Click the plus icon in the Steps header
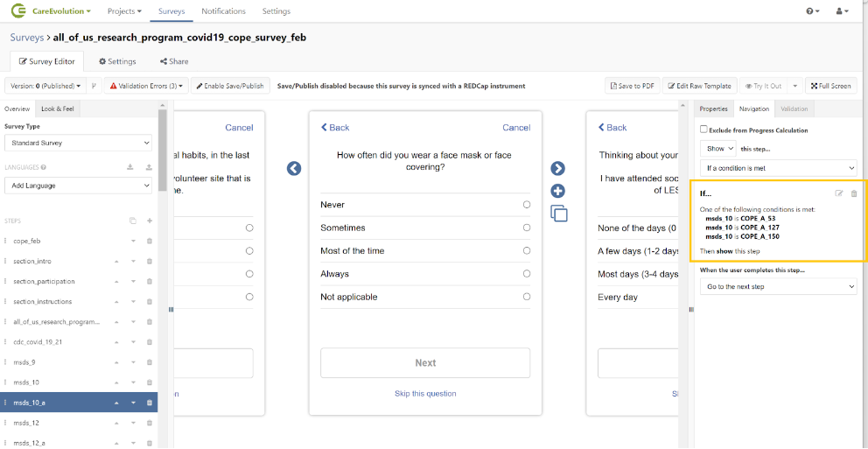868x449 pixels. point(150,221)
